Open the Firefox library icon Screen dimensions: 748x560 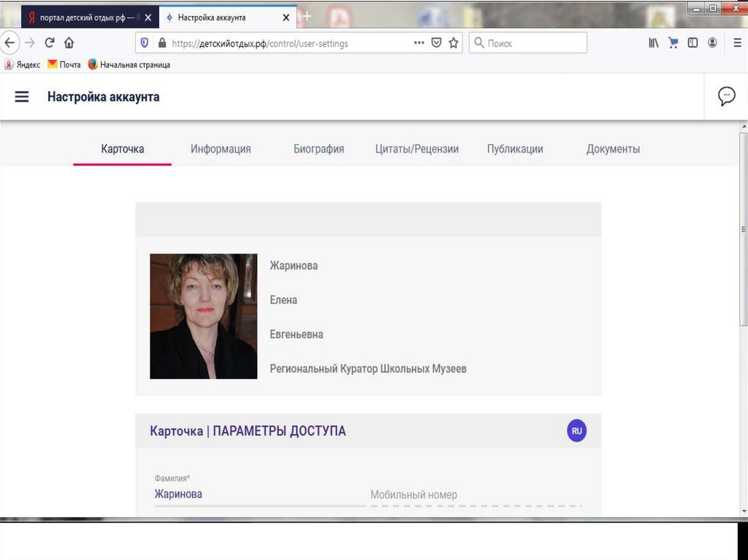(654, 43)
